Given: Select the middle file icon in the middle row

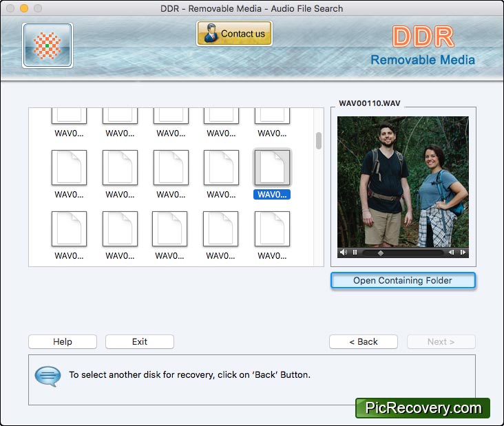Looking at the screenshot, I should 171,167.
